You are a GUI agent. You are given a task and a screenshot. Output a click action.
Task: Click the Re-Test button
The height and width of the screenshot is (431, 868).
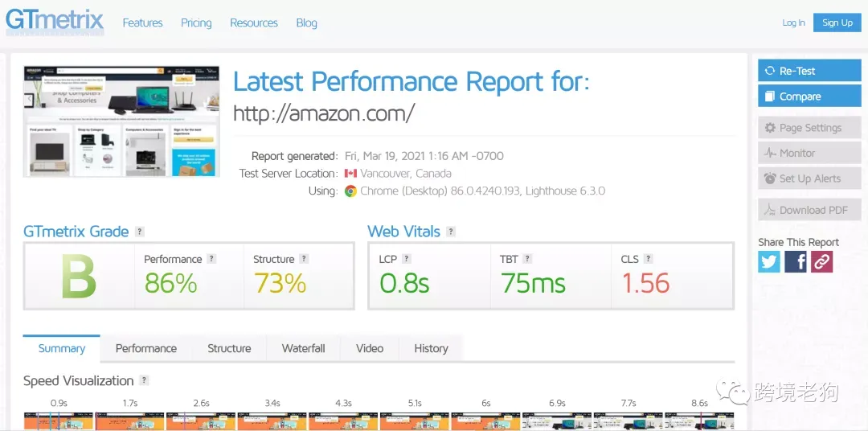pyautogui.click(x=809, y=70)
